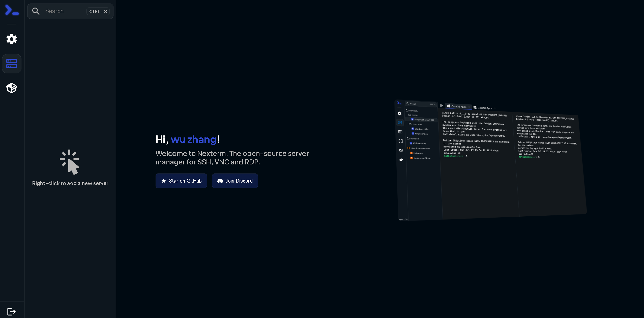Click the Mailserver icon in the preview tree

(x=411, y=153)
